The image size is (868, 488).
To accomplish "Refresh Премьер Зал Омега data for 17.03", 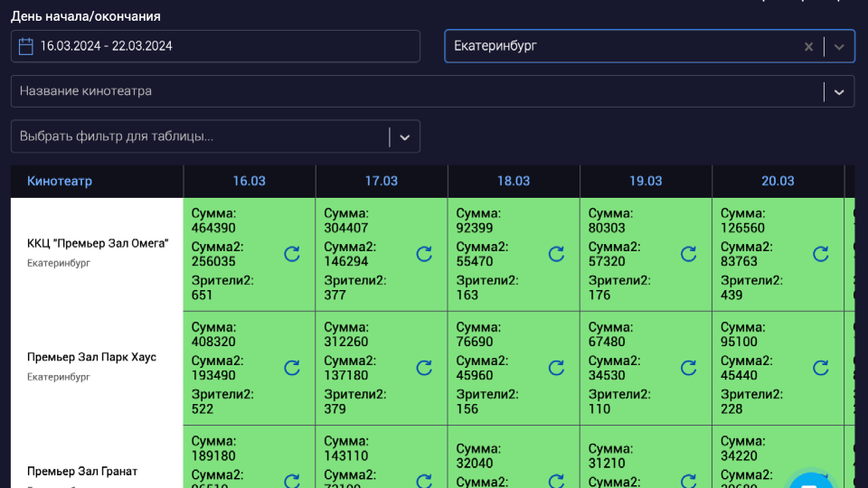I will pyautogui.click(x=424, y=254).
